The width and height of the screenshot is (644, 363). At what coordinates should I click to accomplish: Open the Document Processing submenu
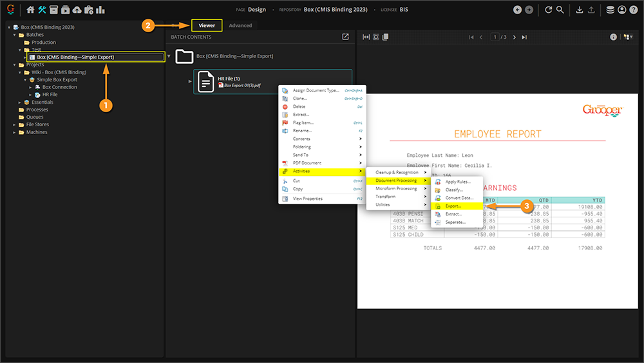pyautogui.click(x=398, y=181)
